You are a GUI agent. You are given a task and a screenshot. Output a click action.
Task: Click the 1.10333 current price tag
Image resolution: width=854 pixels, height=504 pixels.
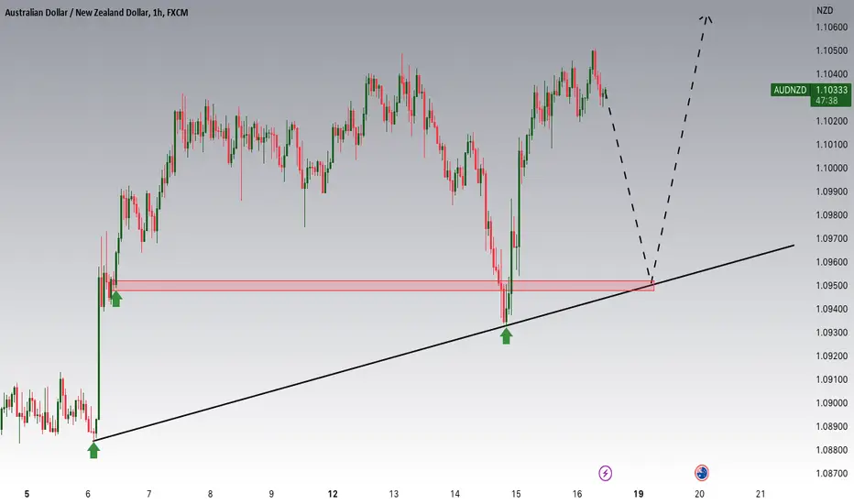pos(831,90)
